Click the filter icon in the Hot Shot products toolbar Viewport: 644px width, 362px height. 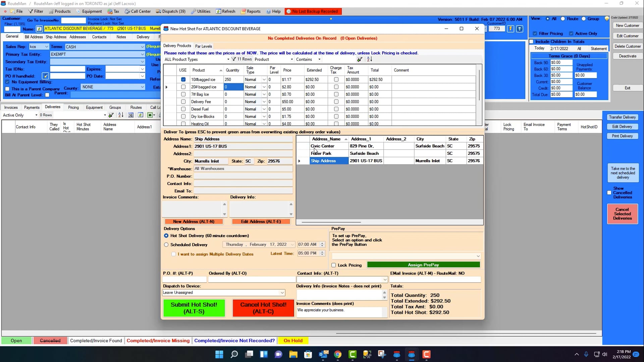click(360, 59)
